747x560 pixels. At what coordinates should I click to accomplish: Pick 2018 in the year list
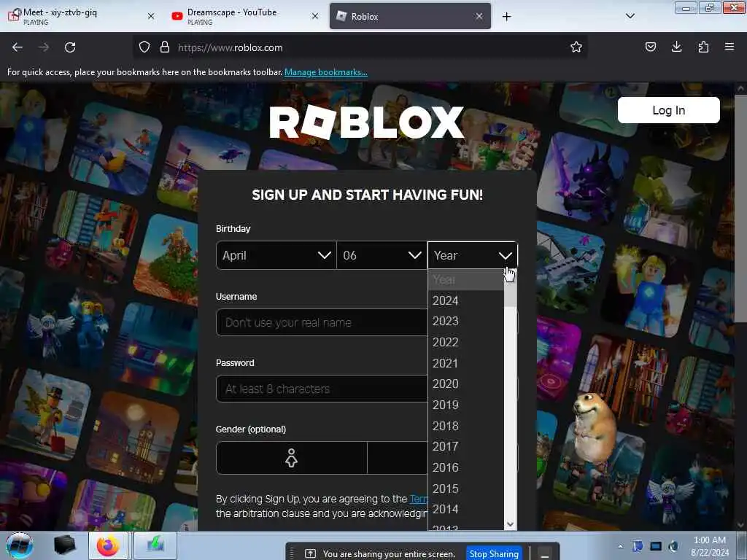[465, 426]
